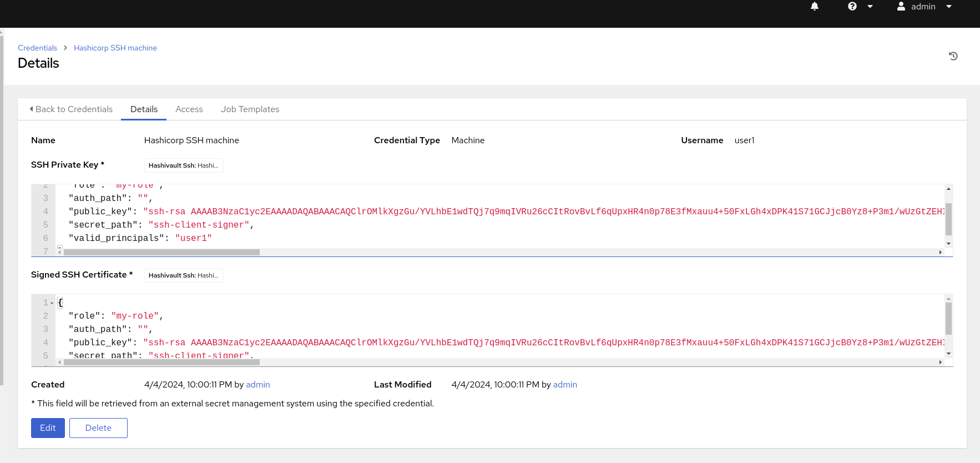980x463 pixels.
Task: Click the user avatar icon
Action: (x=901, y=7)
